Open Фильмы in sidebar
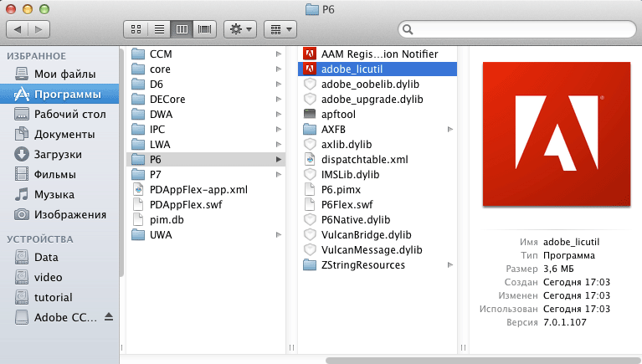The height and width of the screenshot is (364, 642). tap(59, 174)
